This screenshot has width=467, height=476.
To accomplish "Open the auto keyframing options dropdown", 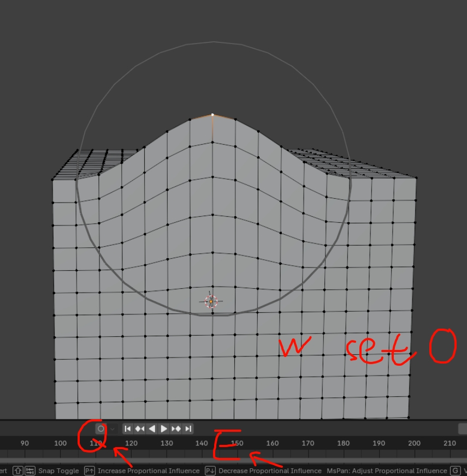I will click(113, 429).
